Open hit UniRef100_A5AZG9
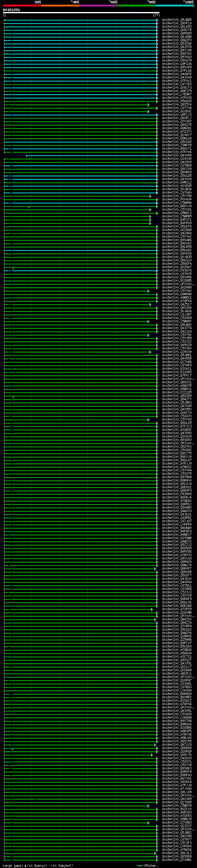 (x=177, y=101)
